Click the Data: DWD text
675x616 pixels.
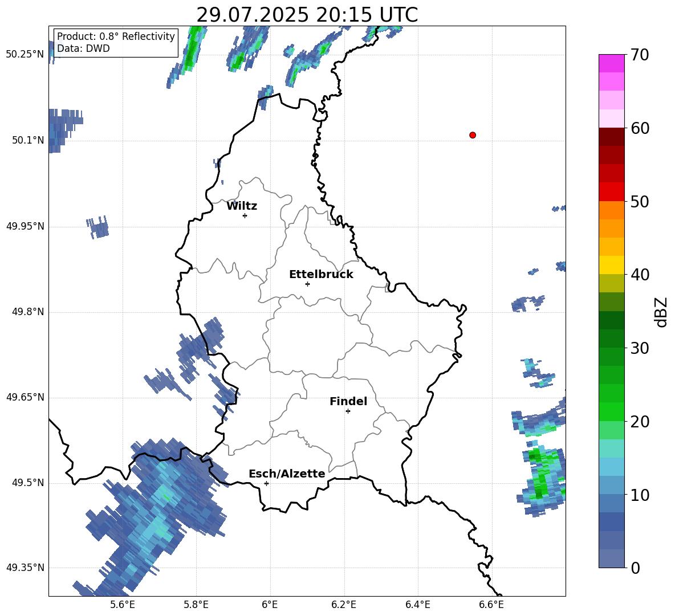click(x=83, y=48)
